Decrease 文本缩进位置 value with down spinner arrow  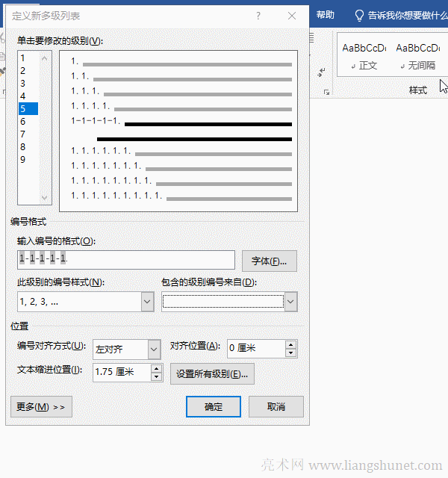[156, 377]
